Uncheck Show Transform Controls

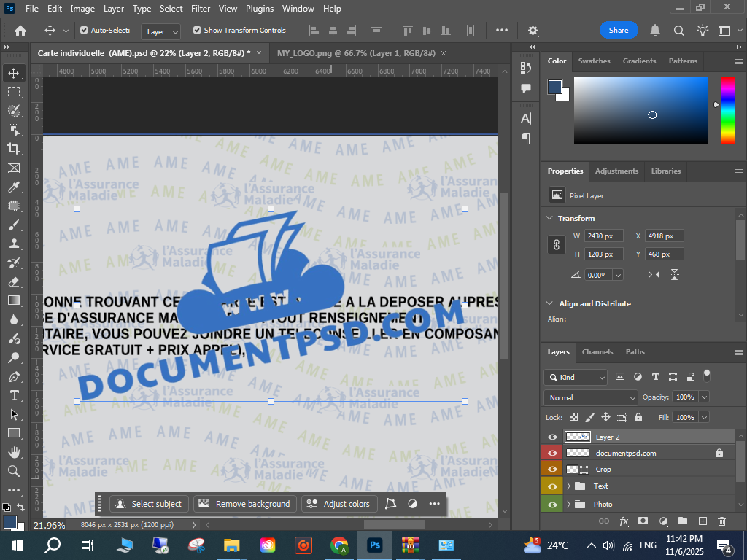(x=197, y=31)
